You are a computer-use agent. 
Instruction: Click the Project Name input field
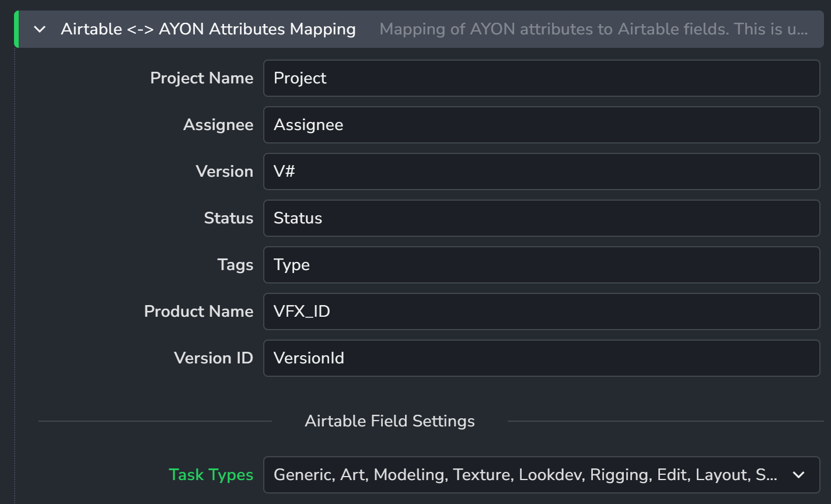[542, 78]
